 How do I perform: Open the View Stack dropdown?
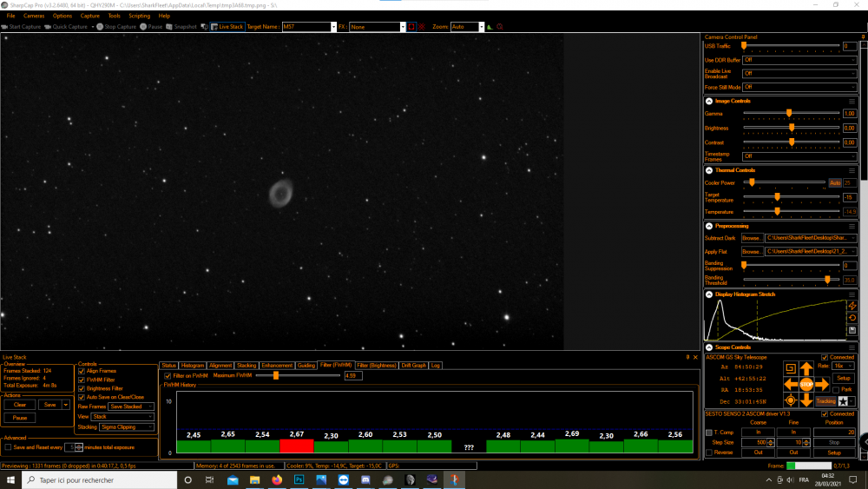[123, 416]
